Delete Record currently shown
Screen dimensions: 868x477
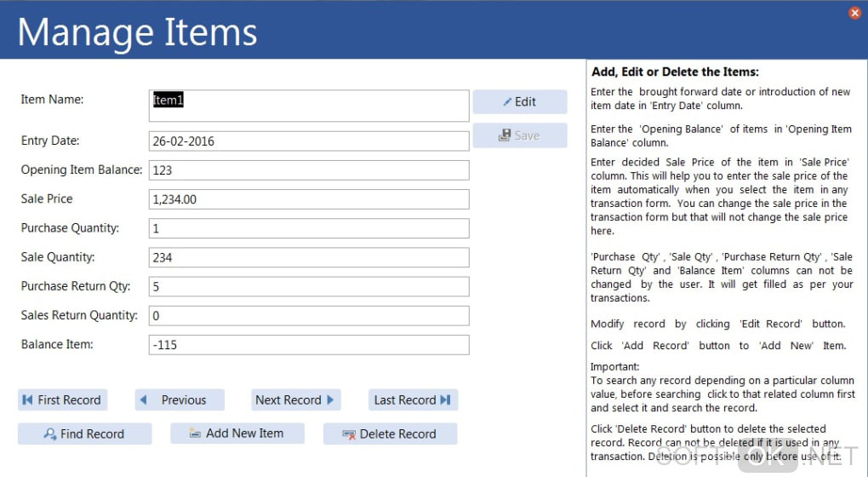pyautogui.click(x=391, y=434)
